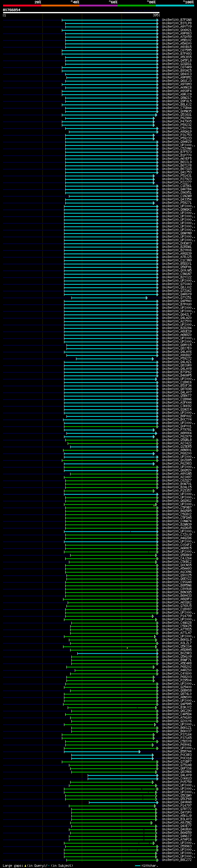Select the UniRef100_P37164 label
Image resolution: width=197 pixels, height=868 pixels.
(177, 734)
